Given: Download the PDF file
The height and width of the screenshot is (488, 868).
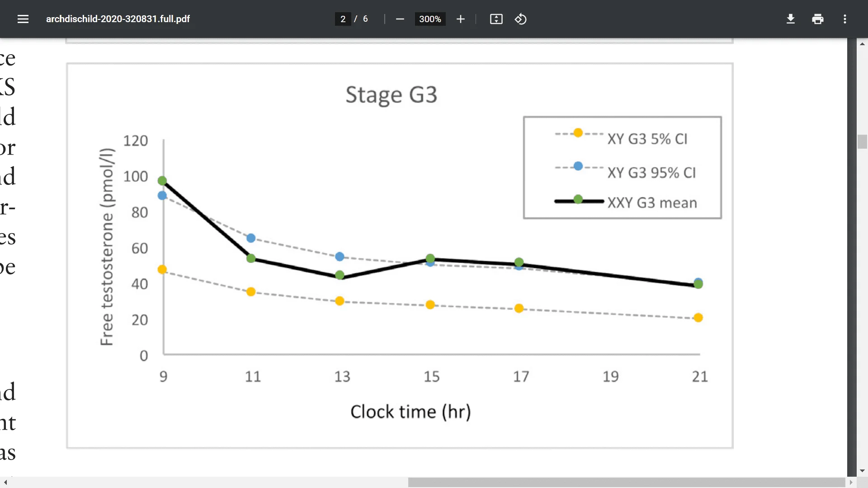Looking at the screenshot, I should point(791,19).
